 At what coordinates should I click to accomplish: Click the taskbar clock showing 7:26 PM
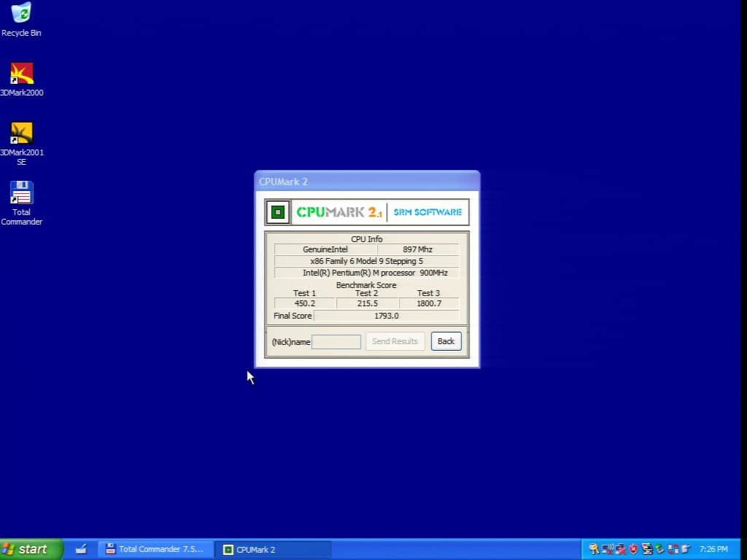click(713, 549)
